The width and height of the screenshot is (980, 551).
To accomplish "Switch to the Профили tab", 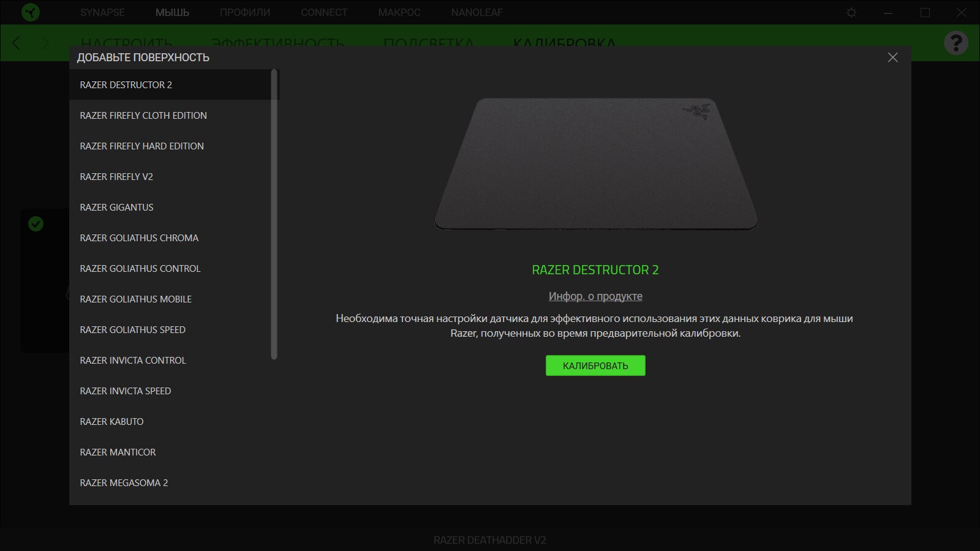I will (245, 12).
